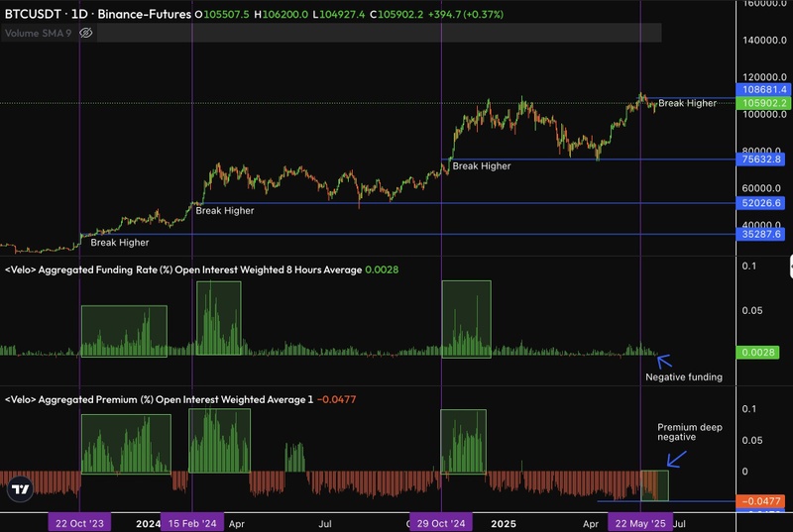
Task: Click the TradingView logo icon
Action: pos(20,489)
